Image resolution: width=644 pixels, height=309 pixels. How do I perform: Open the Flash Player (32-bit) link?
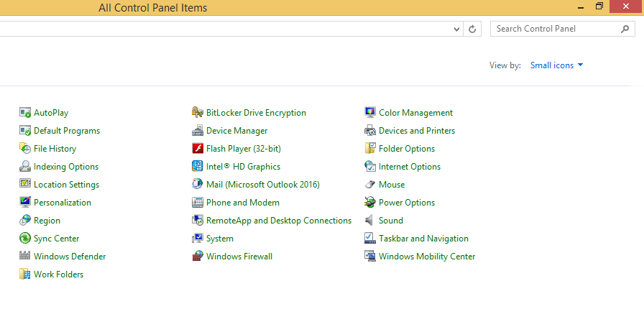(244, 149)
